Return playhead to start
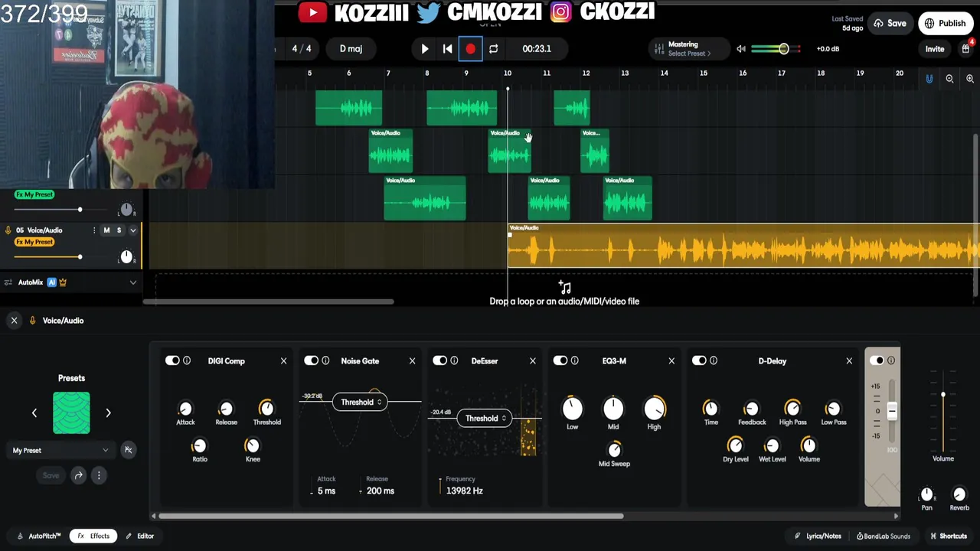 (x=448, y=49)
